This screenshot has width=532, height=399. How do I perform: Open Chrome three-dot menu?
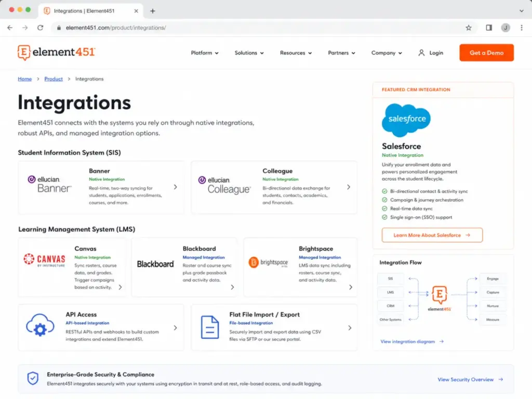[522, 28]
